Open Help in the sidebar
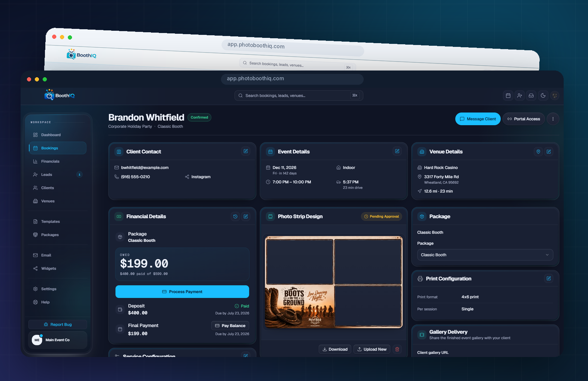 tap(57, 302)
